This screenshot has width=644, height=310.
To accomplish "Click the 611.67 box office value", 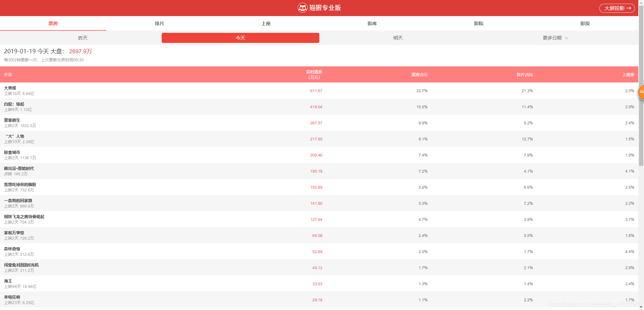I will (x=316, y=91).
